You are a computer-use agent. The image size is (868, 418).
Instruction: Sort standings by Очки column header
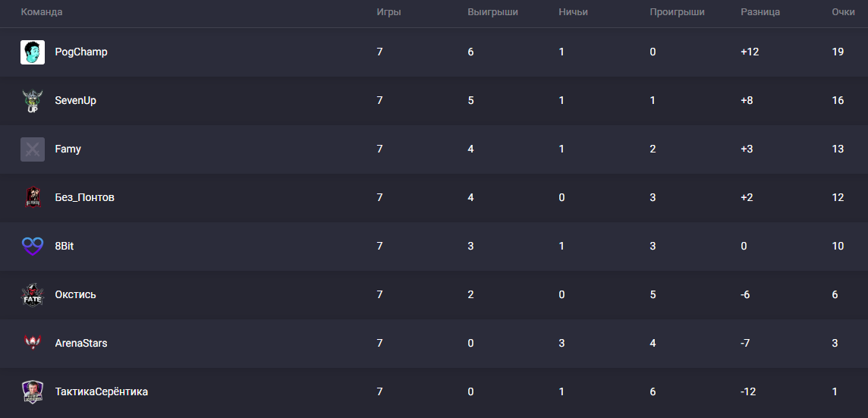pyautogui.click(x=843, y=12)
